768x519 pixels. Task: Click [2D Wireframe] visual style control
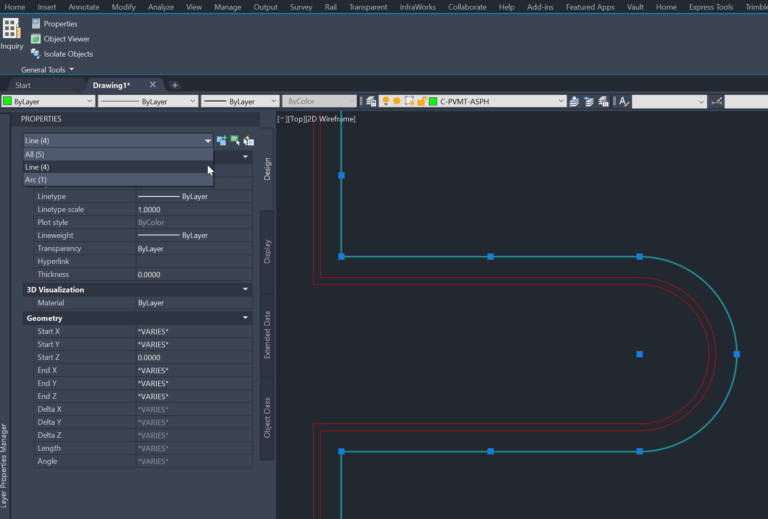click(x=331, y=119)
